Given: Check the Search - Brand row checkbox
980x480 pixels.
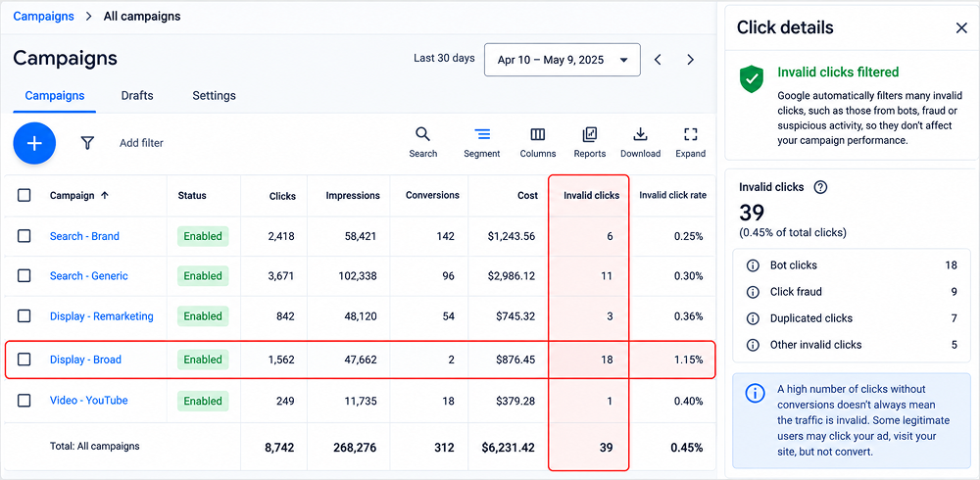Looking at the screenshot, I should 24,236.
